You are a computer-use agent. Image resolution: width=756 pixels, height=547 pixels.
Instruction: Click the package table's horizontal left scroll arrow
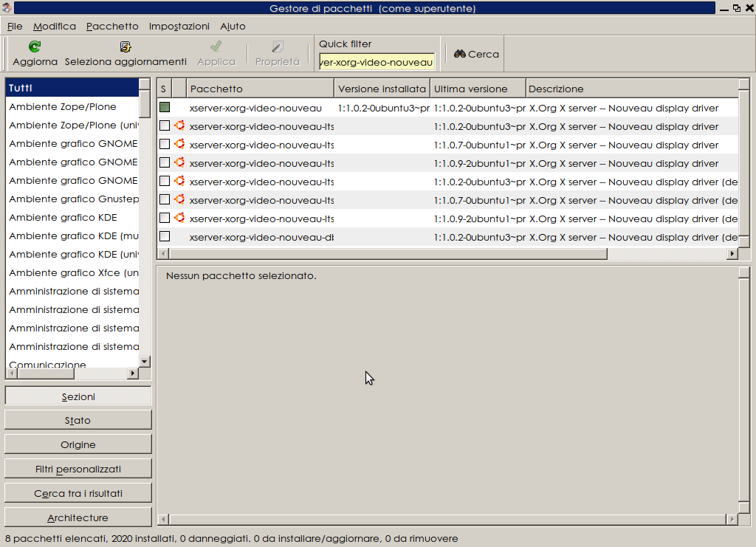pyautogui.click(x=163, y=253)
